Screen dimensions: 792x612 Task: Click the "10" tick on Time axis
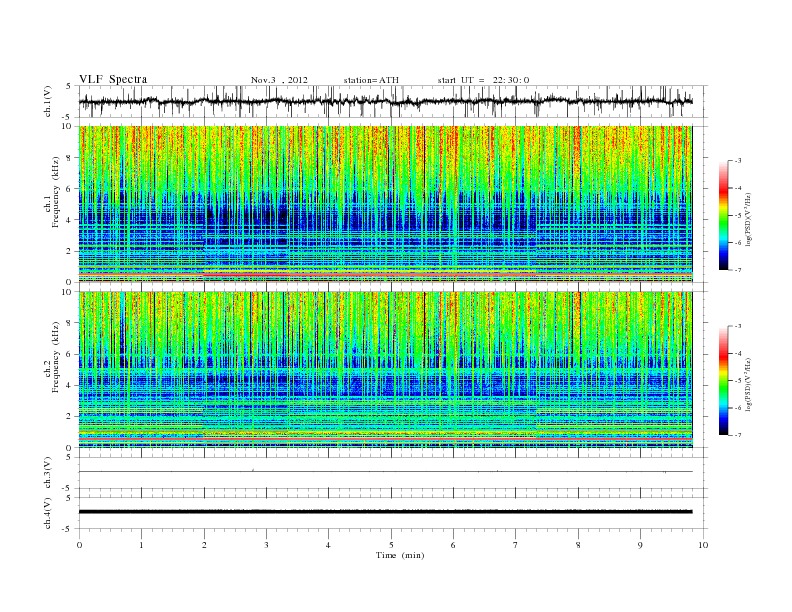703,545
